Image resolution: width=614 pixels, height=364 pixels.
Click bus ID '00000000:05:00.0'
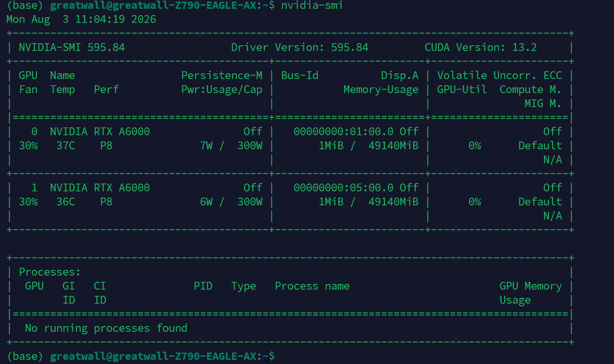pyautogui.click(x=343, y=188)
